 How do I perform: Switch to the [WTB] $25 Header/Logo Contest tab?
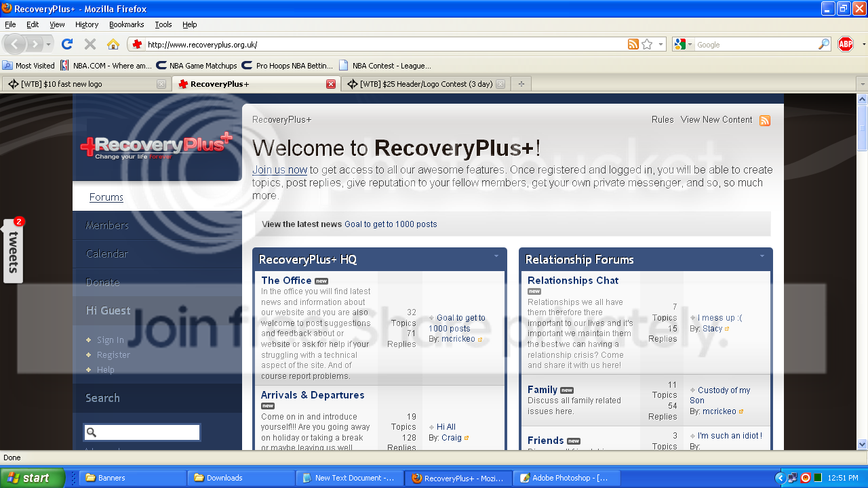(426, 84)
